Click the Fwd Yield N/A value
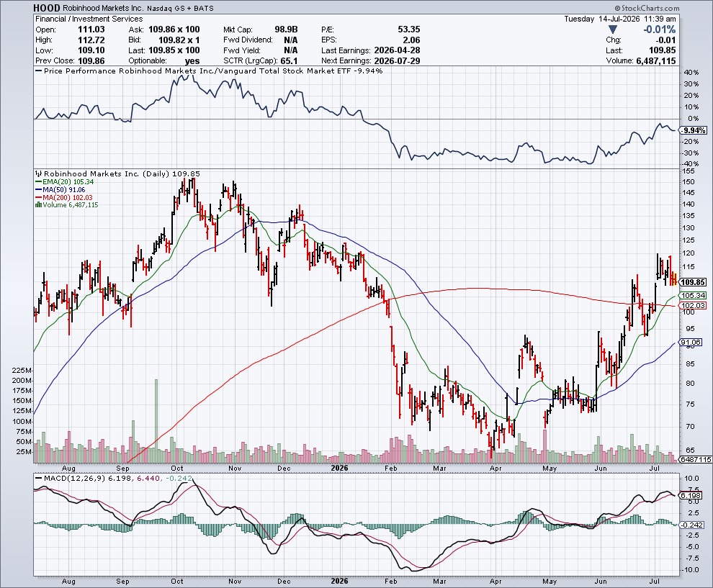 (290, 50)
